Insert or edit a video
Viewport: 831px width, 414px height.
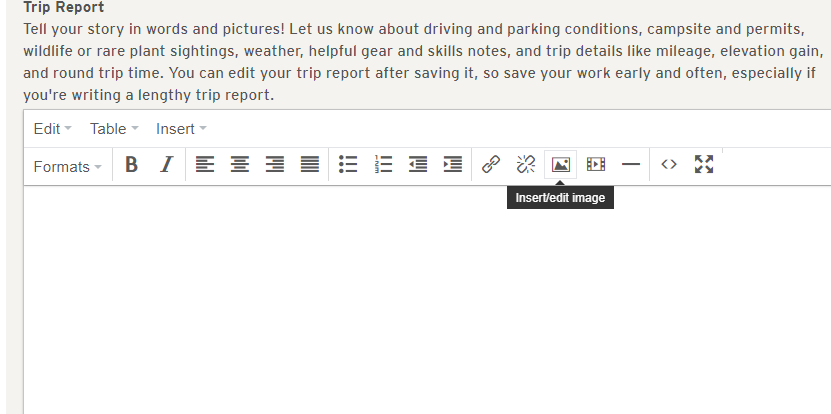pos(596,166)
